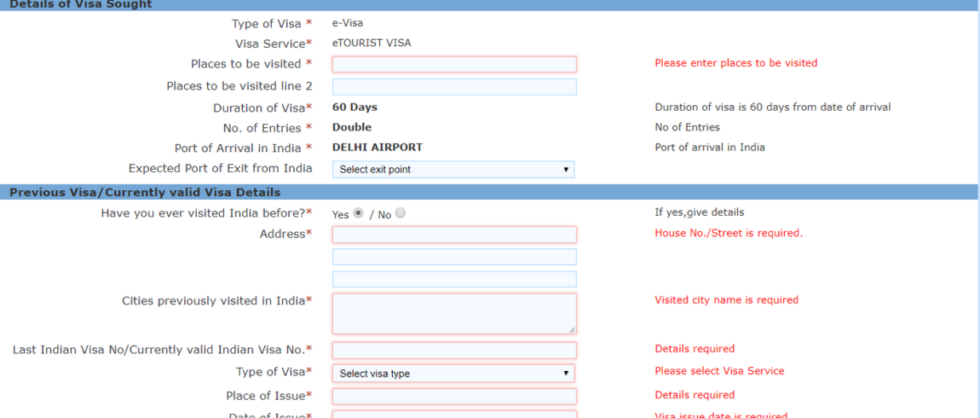Focus the second Address line field
The width and height of the screenshot is (980, 418).
pyautogui.click(x=454, y=257)
